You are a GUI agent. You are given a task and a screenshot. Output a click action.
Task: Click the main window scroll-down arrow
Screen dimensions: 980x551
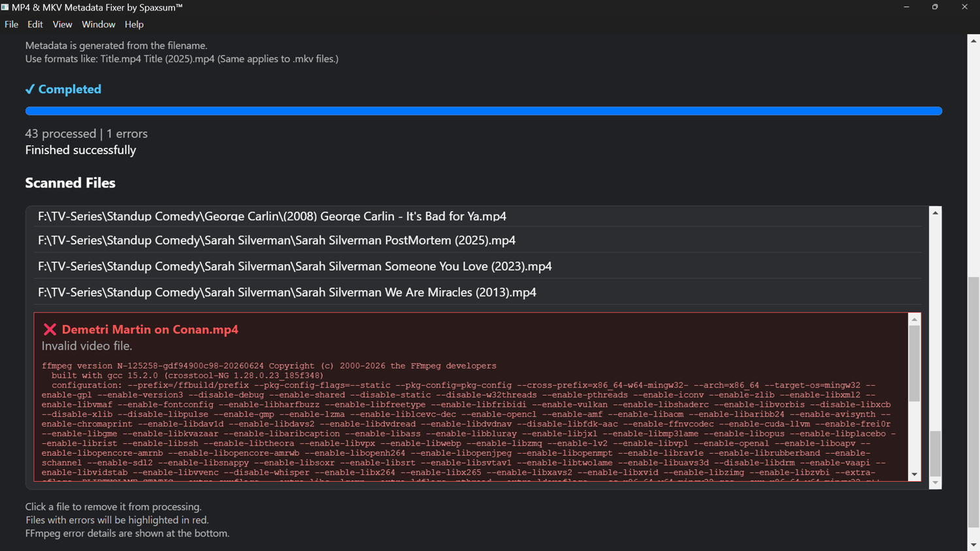pyautogui.click(x=973, y=544)
